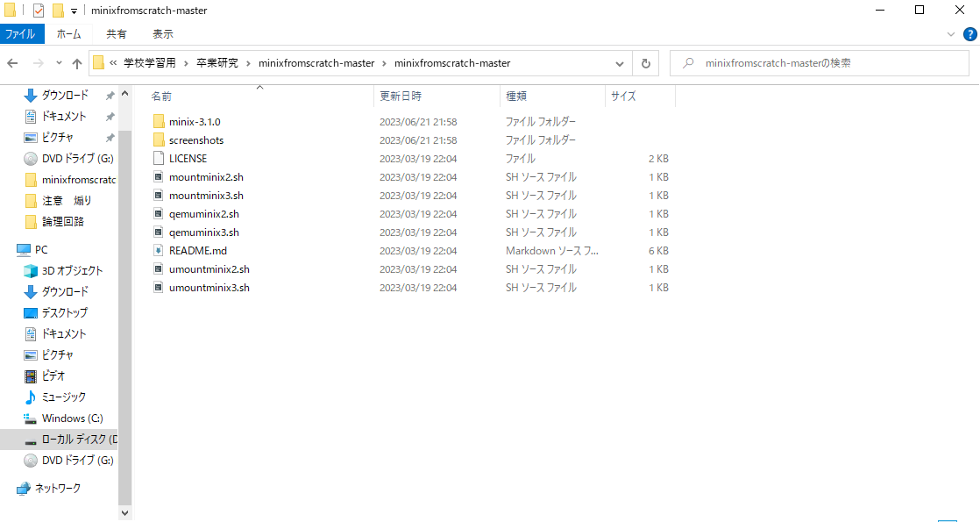This screenshot has height=522, width=980.
Task: Go up one folder level
Action: tap(77, 63)
